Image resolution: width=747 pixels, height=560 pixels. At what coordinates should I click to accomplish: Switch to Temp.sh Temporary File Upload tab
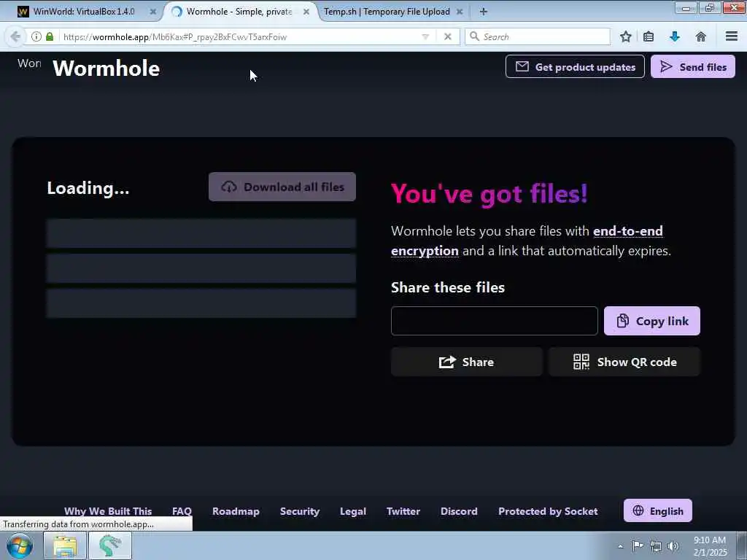[x=387, y=12]
